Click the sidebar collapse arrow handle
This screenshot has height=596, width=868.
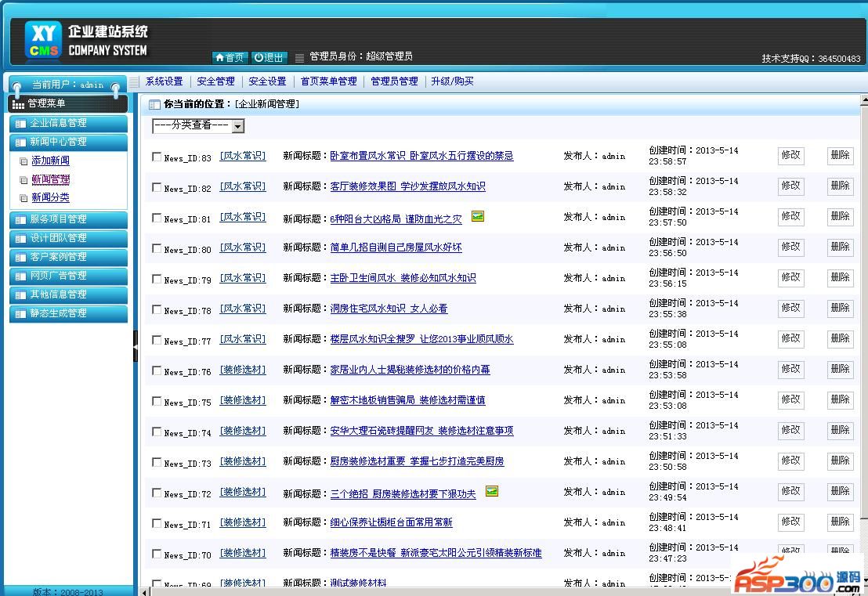[x=135, y=345]
